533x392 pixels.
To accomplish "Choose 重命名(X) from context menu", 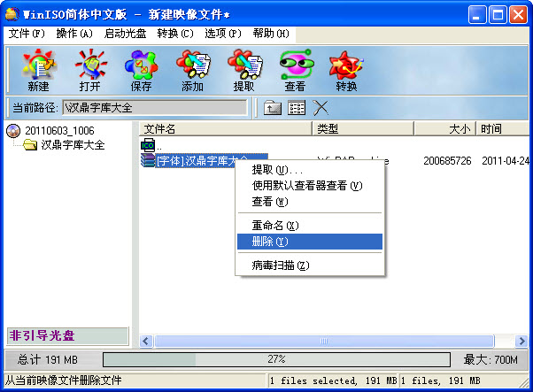I will coord(310,226).
